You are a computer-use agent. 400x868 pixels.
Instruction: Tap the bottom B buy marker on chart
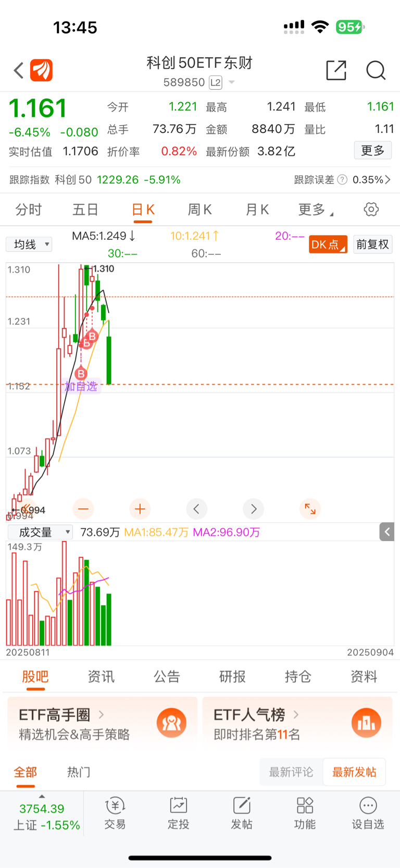pyautogui.click(x=81, y=373)
